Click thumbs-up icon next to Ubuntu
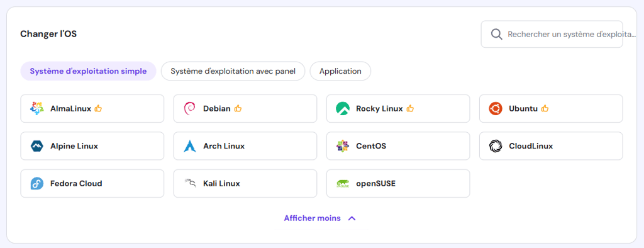Viewport: 644px width, 248px height. (545, 108)
